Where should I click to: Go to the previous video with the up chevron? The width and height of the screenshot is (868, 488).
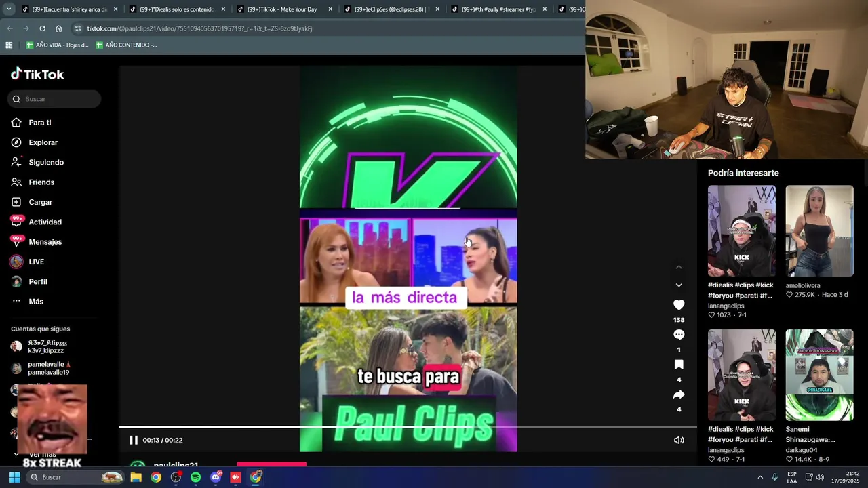point(679,267)
